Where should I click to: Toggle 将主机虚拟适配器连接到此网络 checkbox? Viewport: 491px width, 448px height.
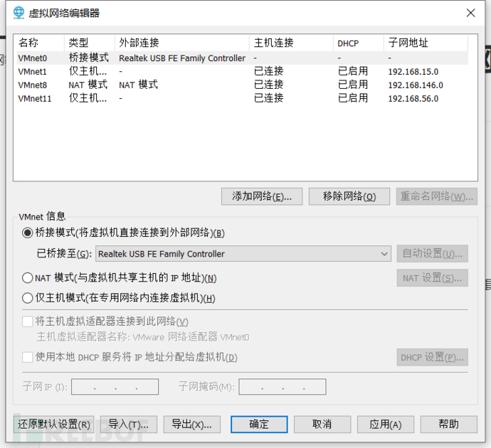[x=27, y=321]
